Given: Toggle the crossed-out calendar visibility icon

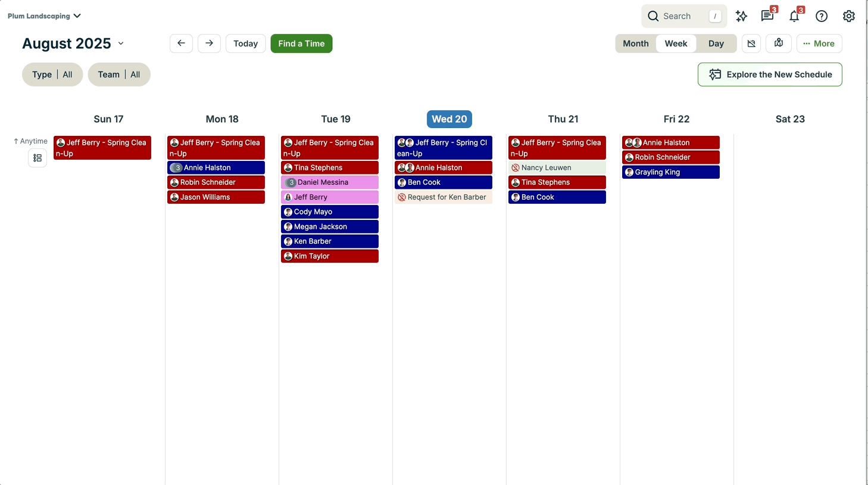Looking at the screenshot, I should point(751,43).
